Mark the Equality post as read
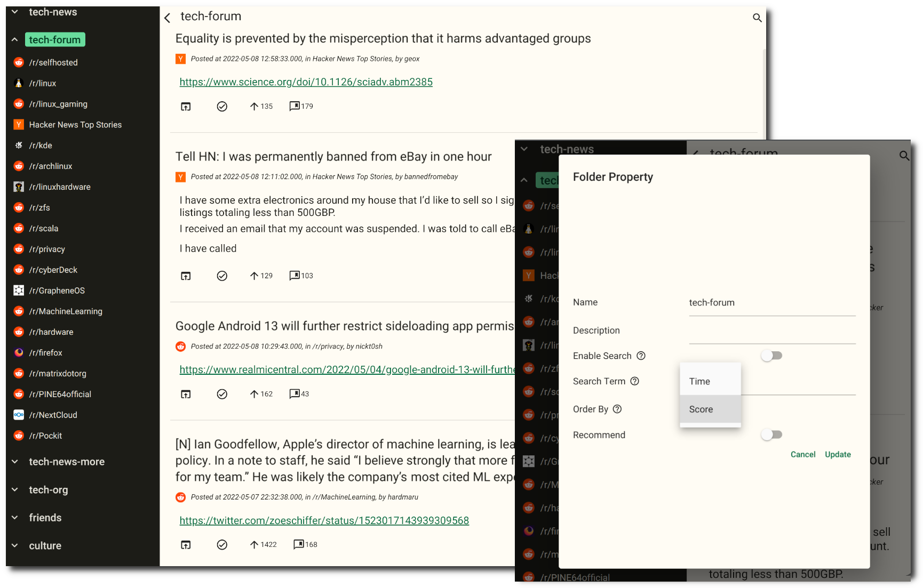This screenshot has height=588, width=923. [222, 107]
